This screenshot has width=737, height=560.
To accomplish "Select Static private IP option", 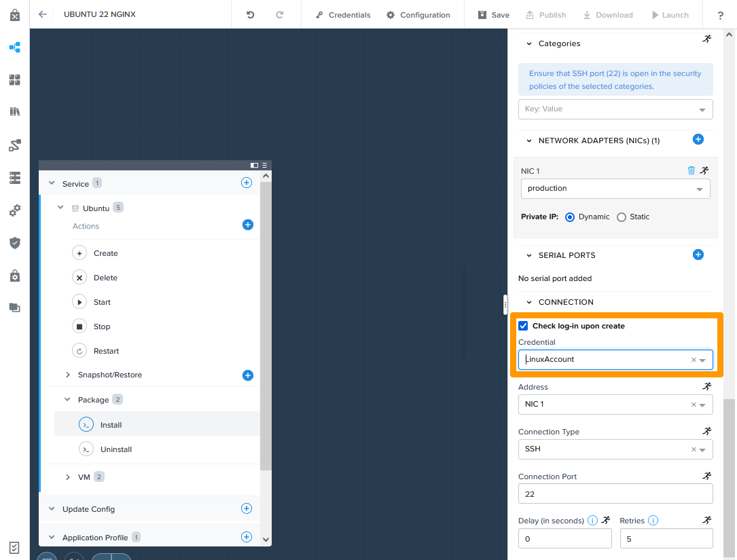I will 622,217.
